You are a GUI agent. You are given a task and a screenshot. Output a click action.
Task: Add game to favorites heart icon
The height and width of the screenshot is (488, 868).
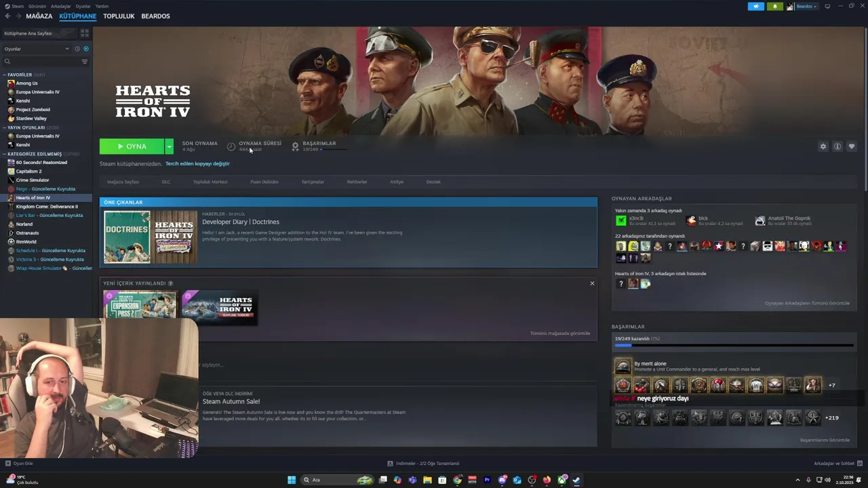(852, 146)
